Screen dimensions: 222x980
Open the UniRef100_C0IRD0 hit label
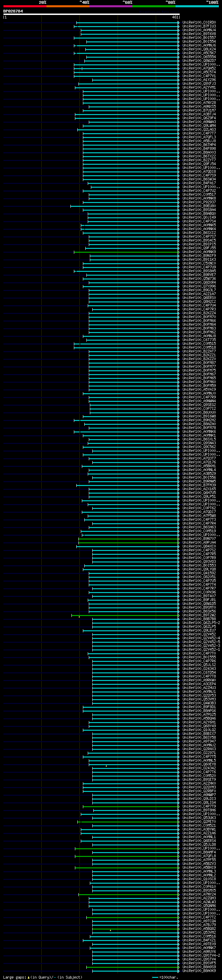(199, 23)
